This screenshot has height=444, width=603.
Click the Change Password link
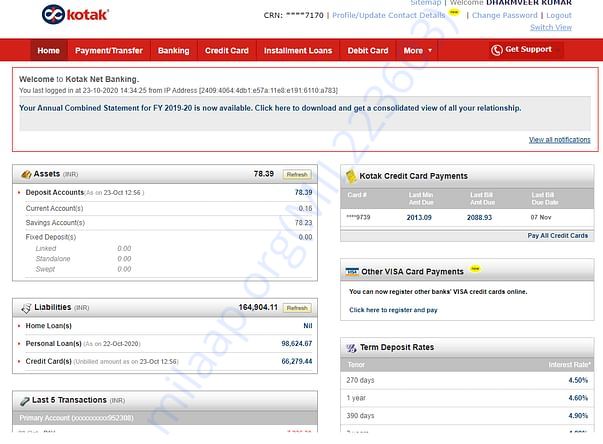(505, 15)
